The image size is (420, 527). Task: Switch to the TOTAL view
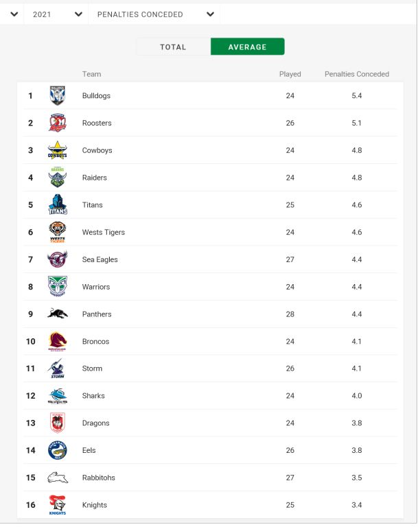coord(174,47)
